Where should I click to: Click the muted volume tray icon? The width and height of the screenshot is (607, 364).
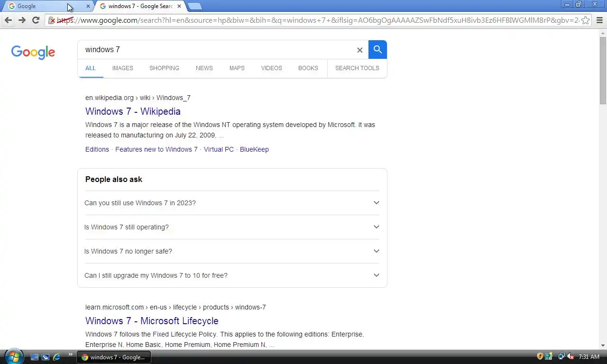(x=570, y=356)
